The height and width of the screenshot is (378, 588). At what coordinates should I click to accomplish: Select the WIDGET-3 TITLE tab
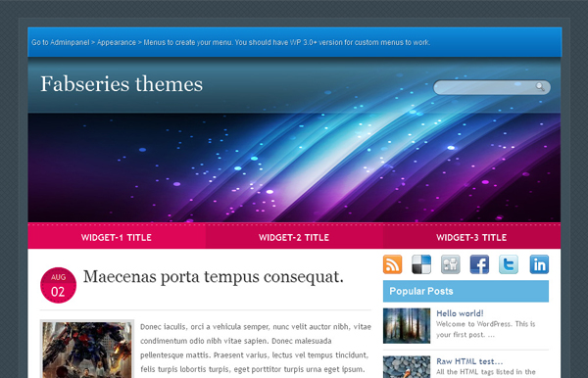[471, 238]
